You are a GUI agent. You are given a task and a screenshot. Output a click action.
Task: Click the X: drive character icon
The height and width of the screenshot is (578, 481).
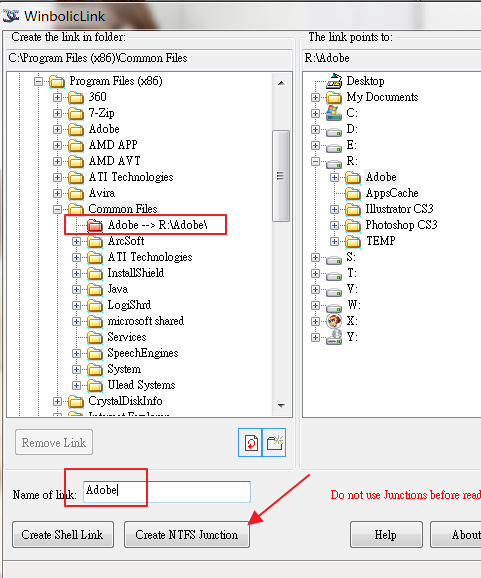[334, 321]
